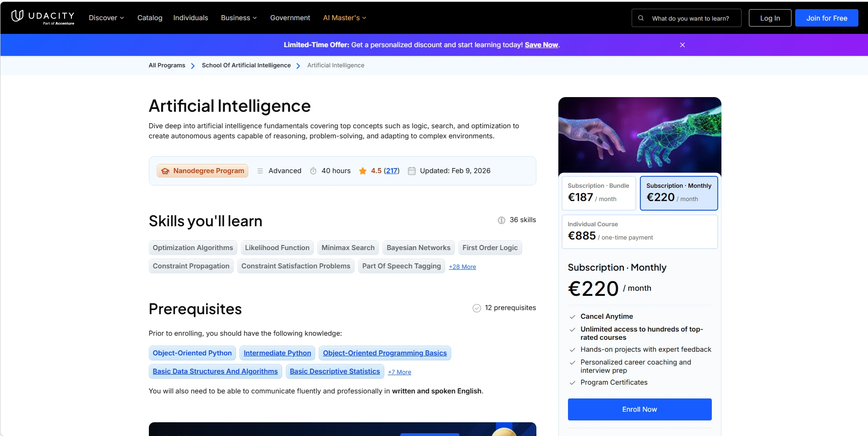Select the Subscription Bundle pricing option
868x436 pixels.
pyautogui.click(x=599, y=193)
